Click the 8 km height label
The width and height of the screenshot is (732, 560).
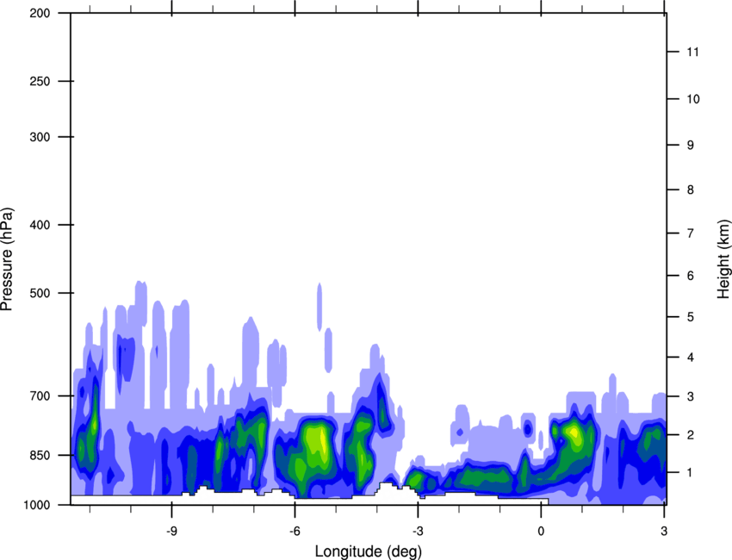tap(691, 190)
